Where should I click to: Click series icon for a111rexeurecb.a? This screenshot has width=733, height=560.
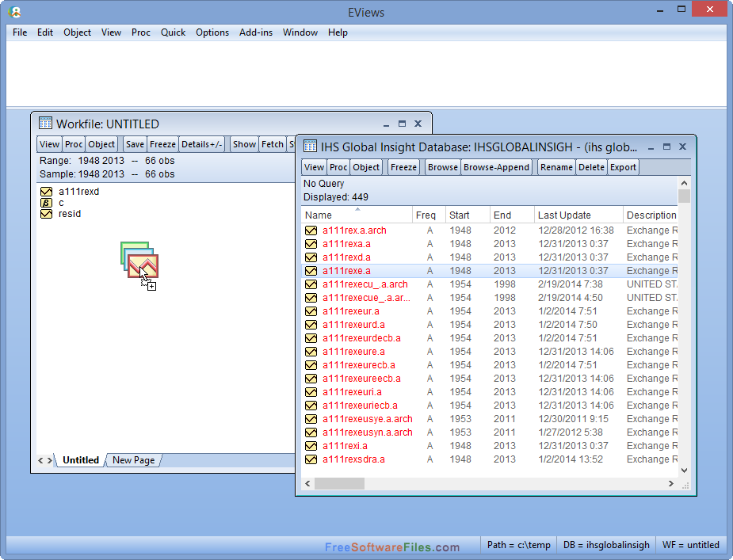[x=311, y=365]
